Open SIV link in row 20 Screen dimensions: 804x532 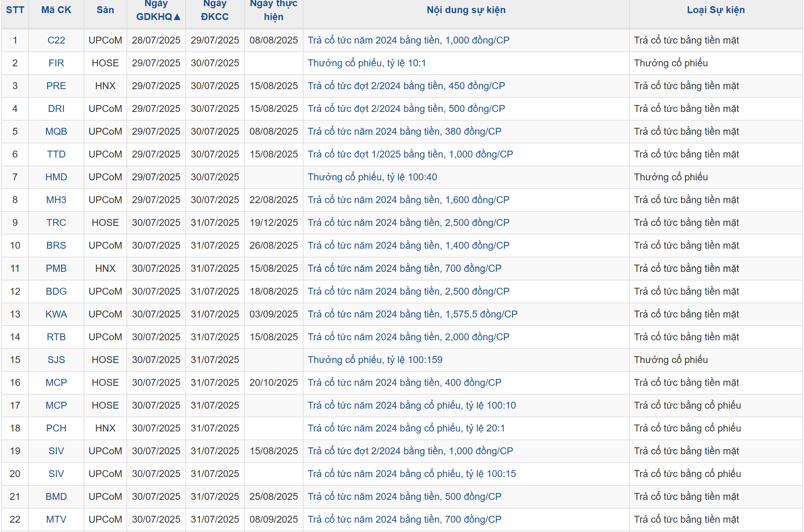pos(56,474)
